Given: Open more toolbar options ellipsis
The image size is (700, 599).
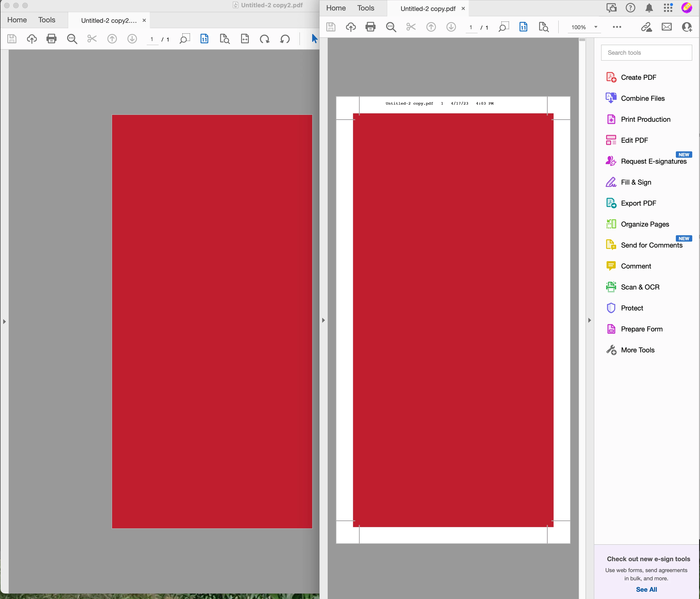Looking at the screenshot, I should pos(617,27).
